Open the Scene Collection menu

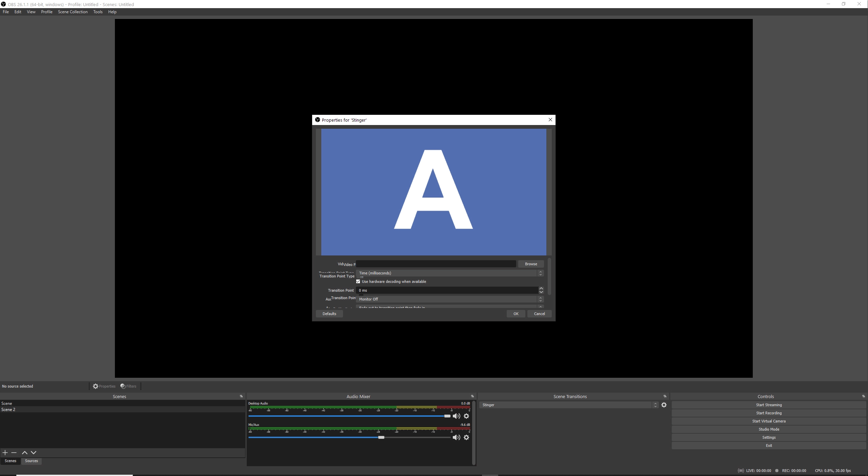coord(73,12)
